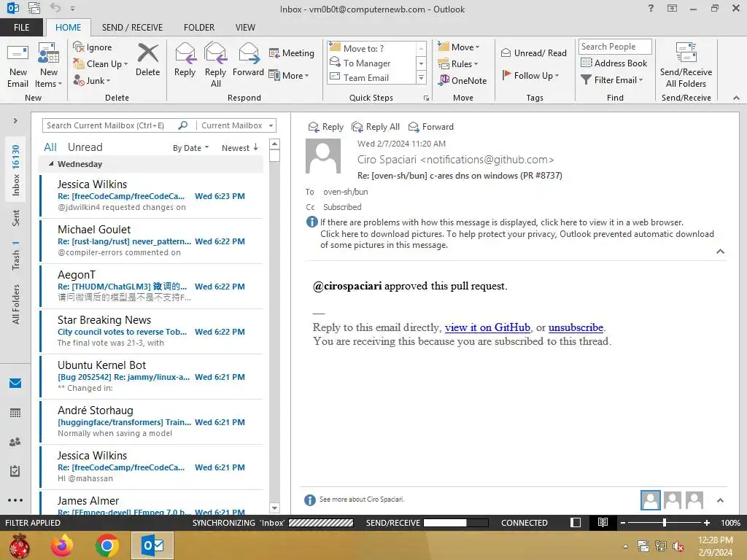Open the Calendar navigation icon
Viewport: 747px width, 560px height.
pos(15,413)
